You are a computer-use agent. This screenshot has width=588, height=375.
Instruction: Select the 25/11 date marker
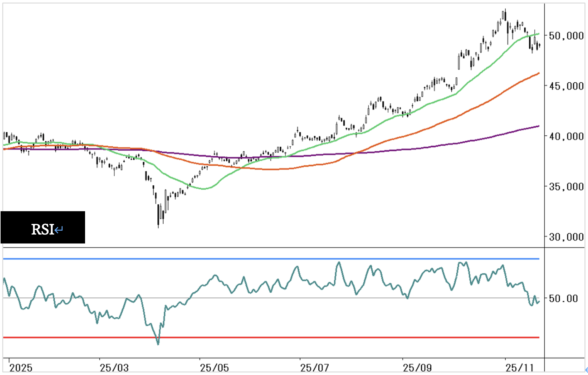(519, 368)
